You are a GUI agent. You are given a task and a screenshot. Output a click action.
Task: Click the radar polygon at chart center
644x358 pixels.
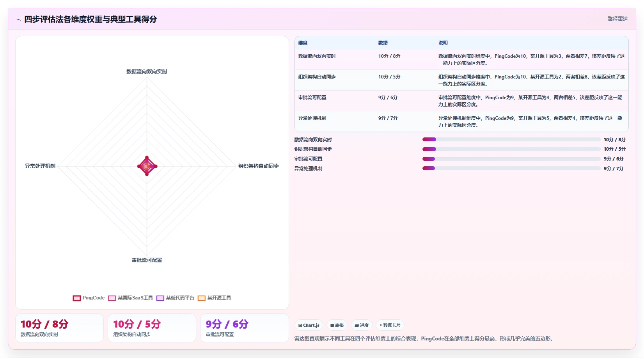point(147,166)
